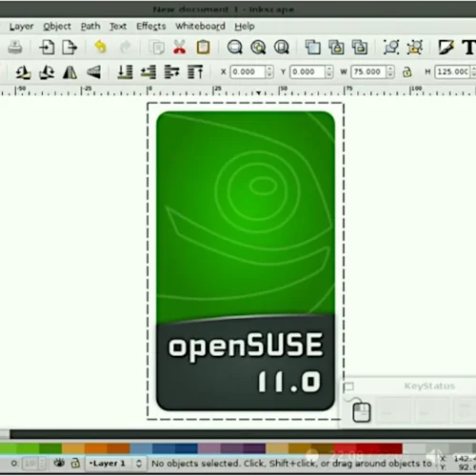Screen dimensions: 476x476
Task: Lower selection to bottom
Action: pos(125,72)
